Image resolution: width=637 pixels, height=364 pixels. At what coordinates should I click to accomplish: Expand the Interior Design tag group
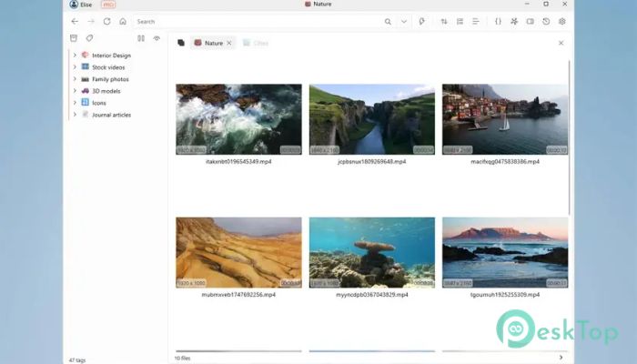(75, 55)
